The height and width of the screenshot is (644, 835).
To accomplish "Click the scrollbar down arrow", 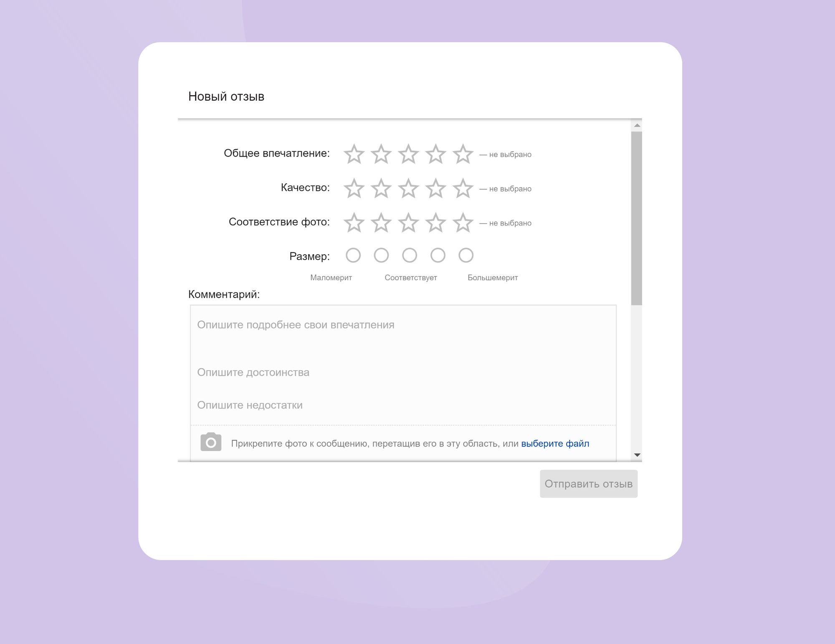I will (637, 455).
